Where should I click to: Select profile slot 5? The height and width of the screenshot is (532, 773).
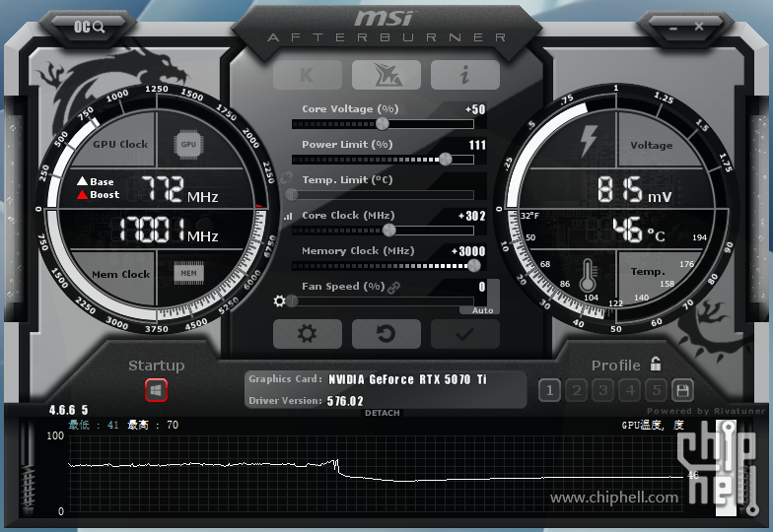657,390
